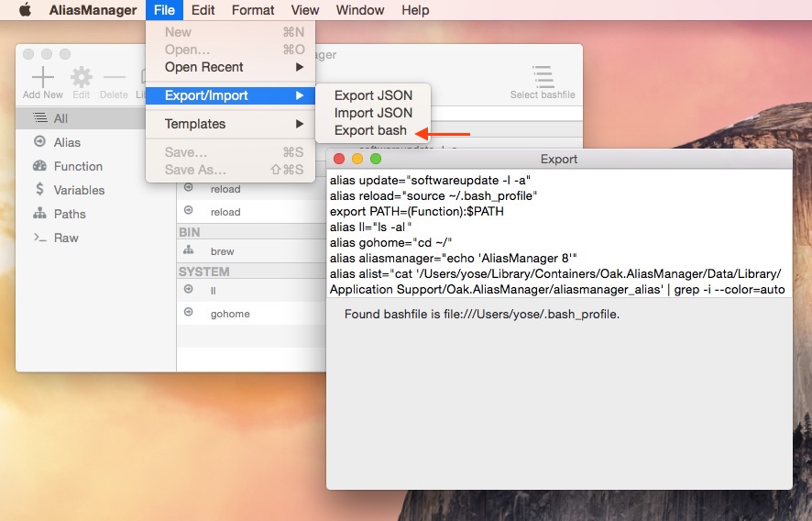Select the brew row in list
The image size is (812, 521).
pos(252,251)
